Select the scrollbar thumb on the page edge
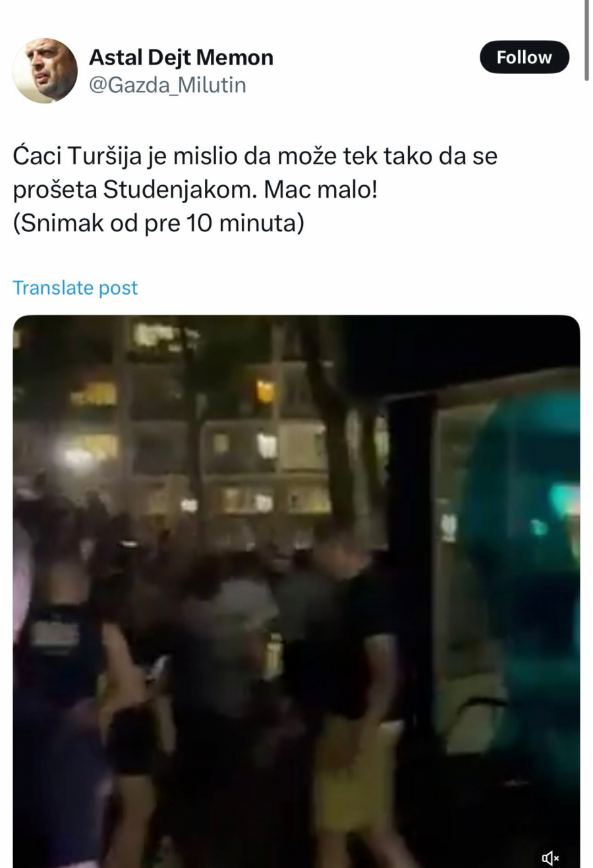Screen dimensions: 593x868 pyautogui.click(x=586, y=40)
